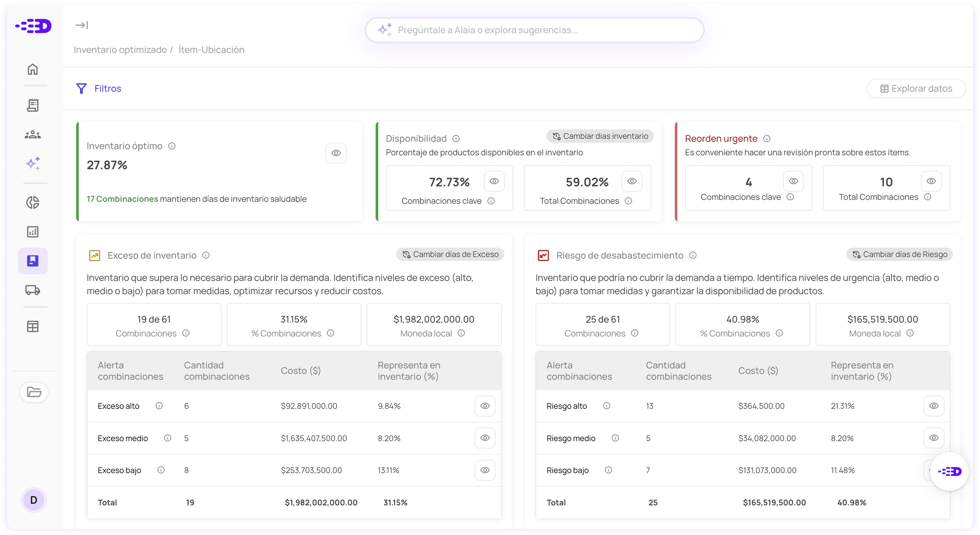Click info icon next to Exceso medio
This screenshot has width=980, height=535.
(167, 438)
